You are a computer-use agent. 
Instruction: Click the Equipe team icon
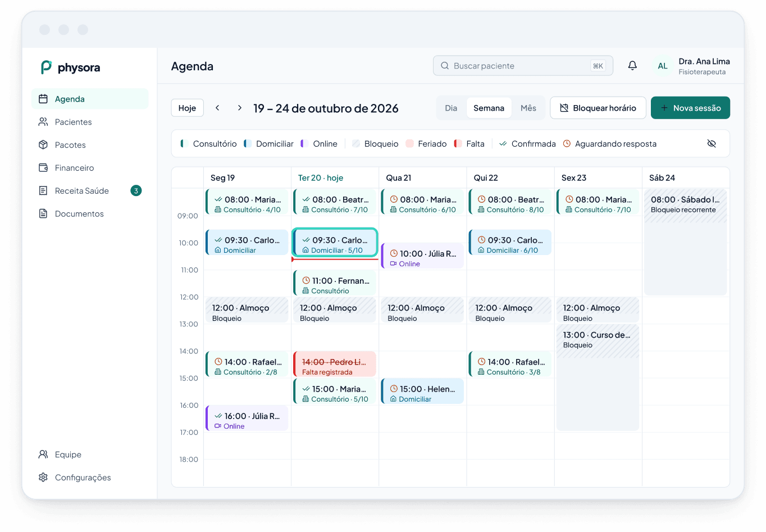pos(43,454)
